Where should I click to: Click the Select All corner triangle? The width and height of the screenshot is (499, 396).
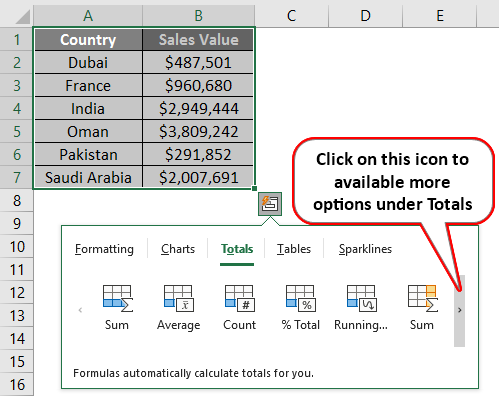coord(22,17)
